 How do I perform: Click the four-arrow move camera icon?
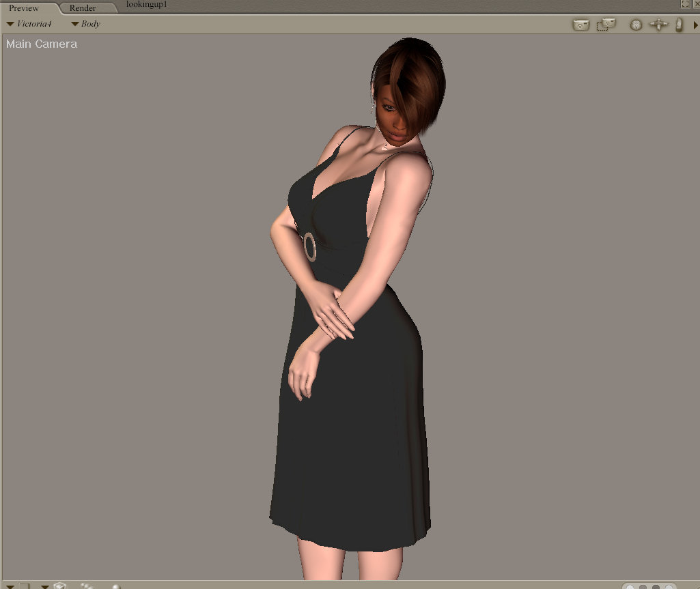pyautogui.click(x=658, y=25)
